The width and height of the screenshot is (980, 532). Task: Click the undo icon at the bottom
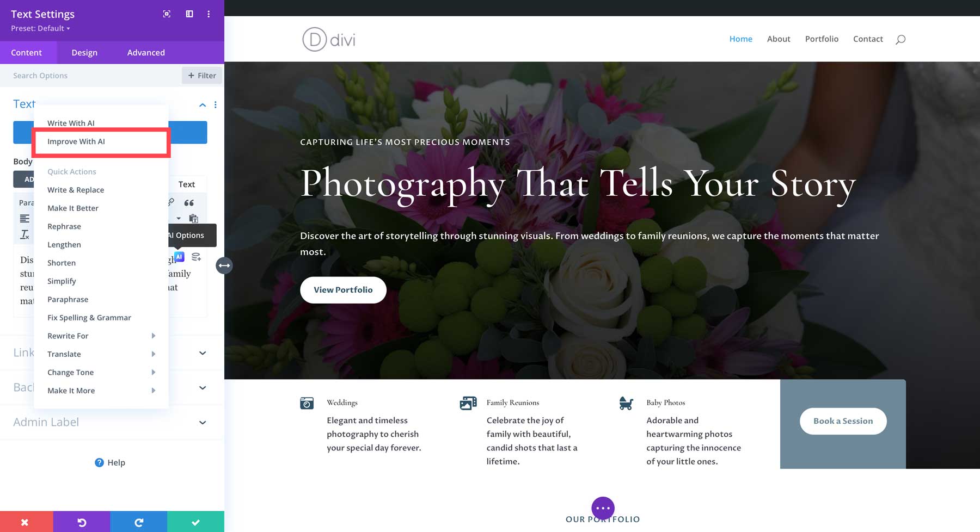tap(82, 521)
